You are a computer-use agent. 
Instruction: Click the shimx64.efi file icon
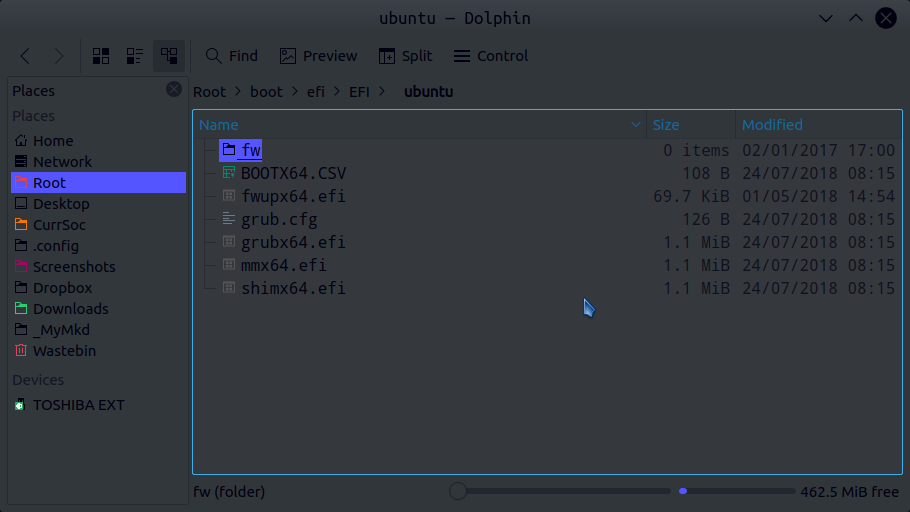tap(229, 287)
